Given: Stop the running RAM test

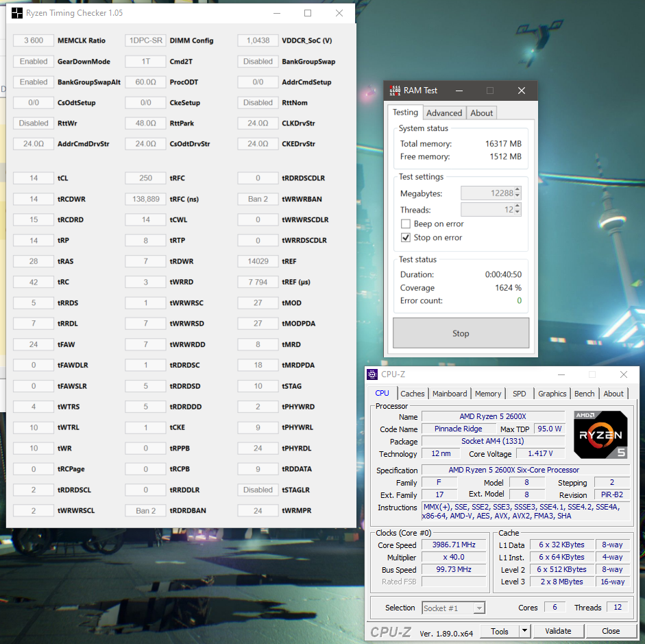Looking at the screenshot, I should (x=461, y=333).
